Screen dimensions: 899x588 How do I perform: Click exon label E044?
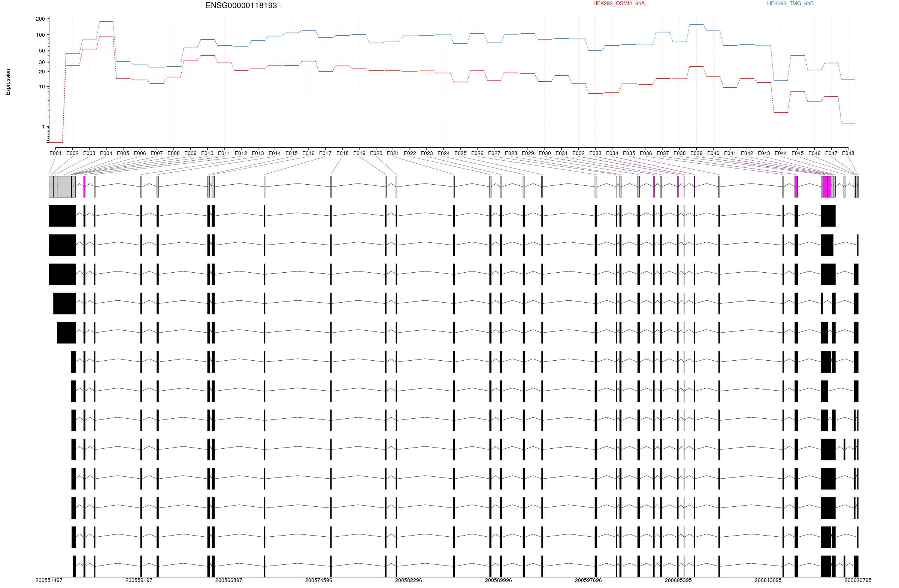pos(781,153)
